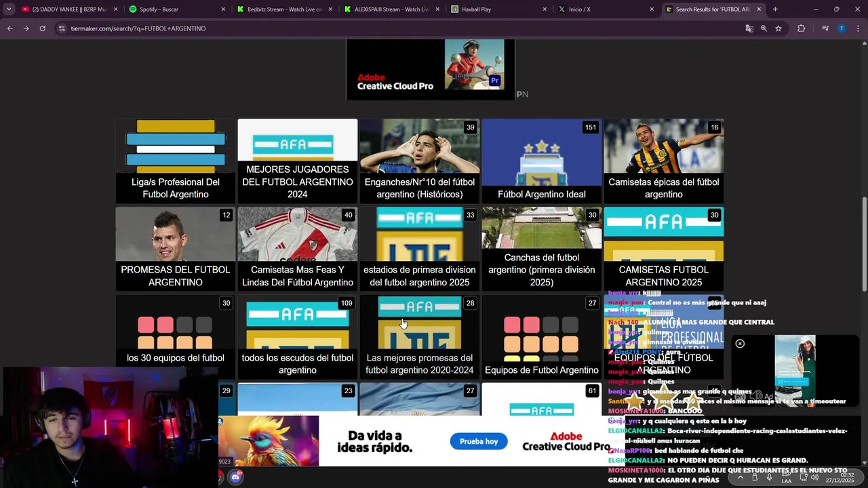Click the Prueba hoy button in Adobe ad
This screenshot has height=488, width=868.
pos(479,441)
